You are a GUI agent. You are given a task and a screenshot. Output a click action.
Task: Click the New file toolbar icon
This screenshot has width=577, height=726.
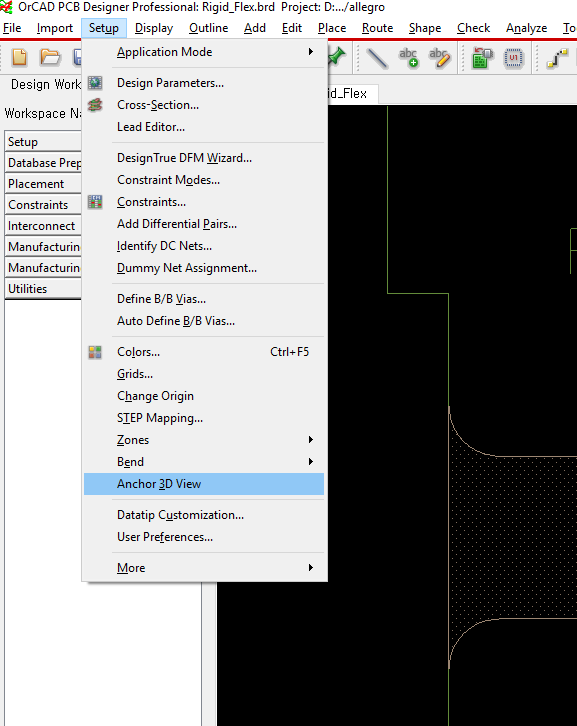[19, 57]
